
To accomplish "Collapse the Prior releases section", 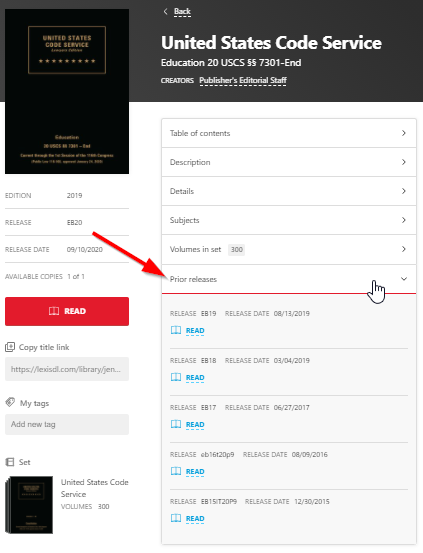I will 289,279.
